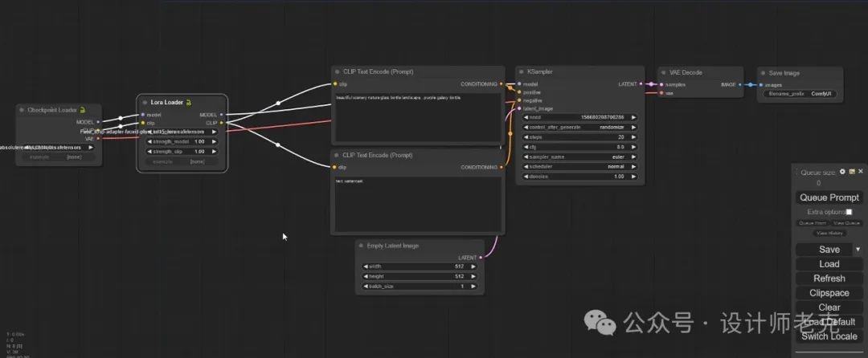
Task: Decrease strength_clip with left arrow
Action: [150, 152]
